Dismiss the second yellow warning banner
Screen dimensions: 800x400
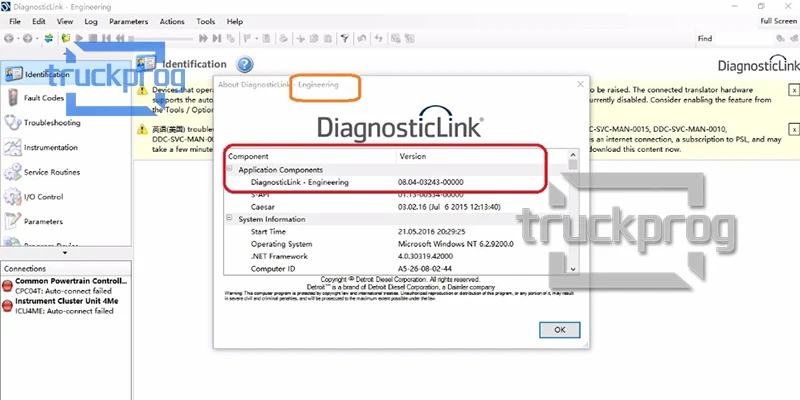click(x=794, y=129)
